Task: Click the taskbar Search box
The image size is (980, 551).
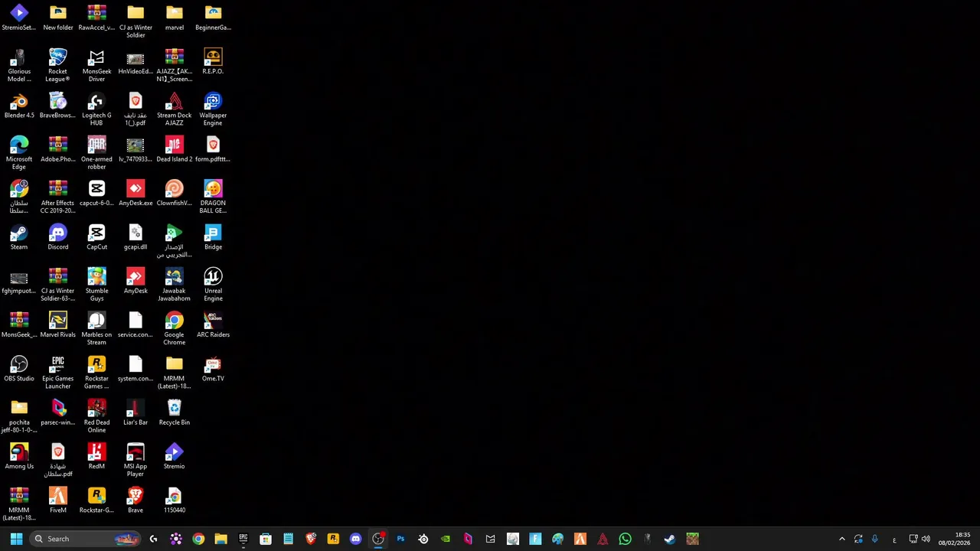Action: pos(86,539)
